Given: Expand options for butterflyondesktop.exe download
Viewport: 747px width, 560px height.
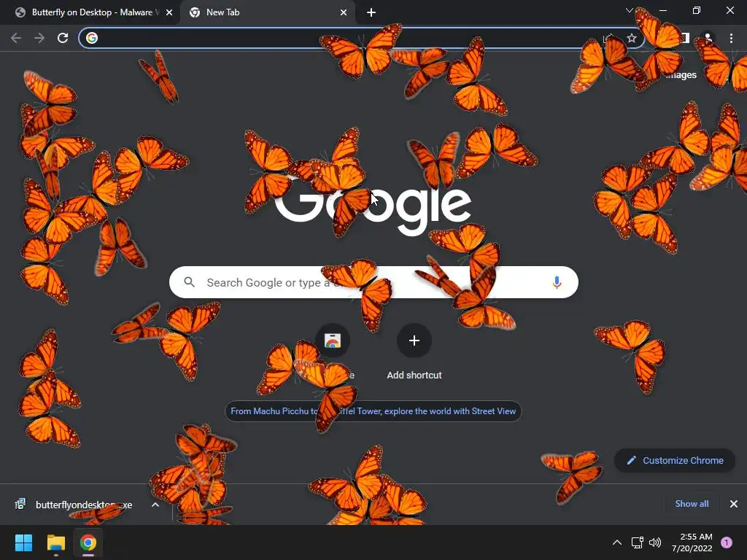Looking at the screenshot, I should tap(155, 505).
